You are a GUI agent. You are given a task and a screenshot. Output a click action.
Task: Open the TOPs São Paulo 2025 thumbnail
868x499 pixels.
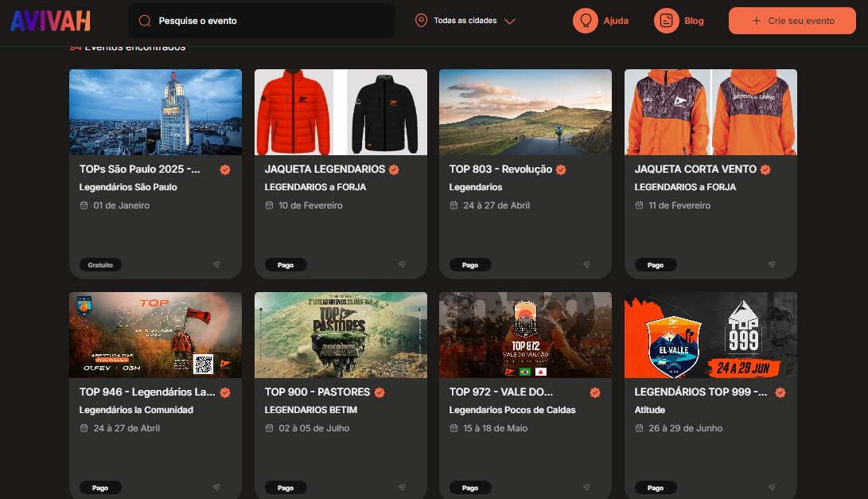(156, 112)
